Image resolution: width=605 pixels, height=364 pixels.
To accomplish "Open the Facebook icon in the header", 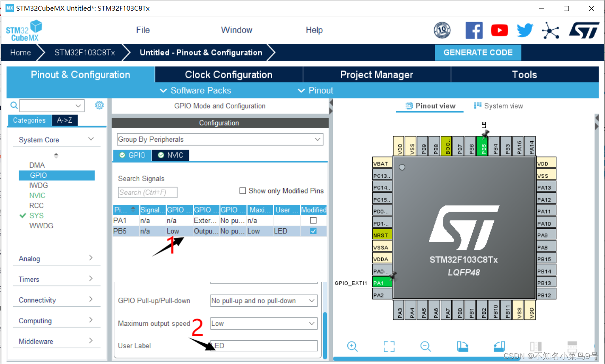I will coord(474,30).
